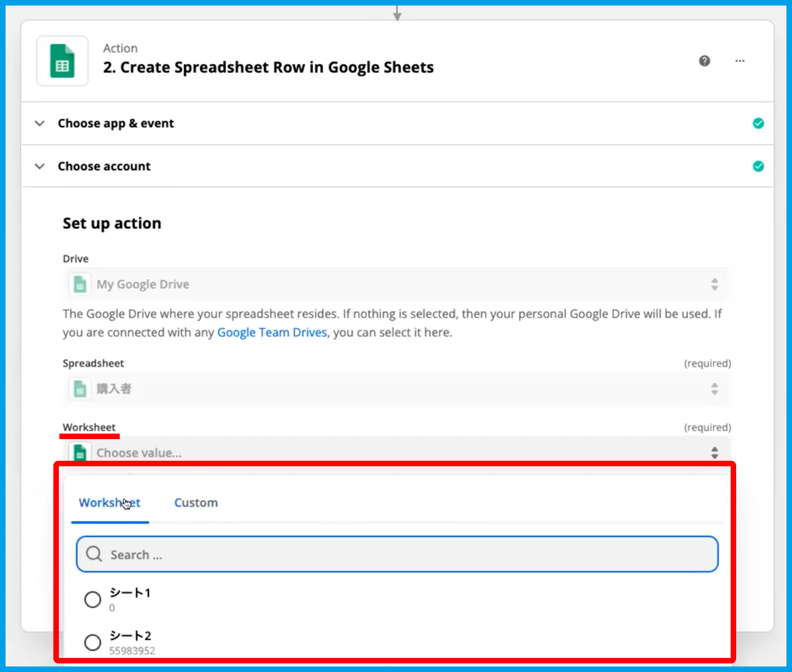Open the help question mark icon
Viewport: 792px width, 672px height.
tap(704, 61)
